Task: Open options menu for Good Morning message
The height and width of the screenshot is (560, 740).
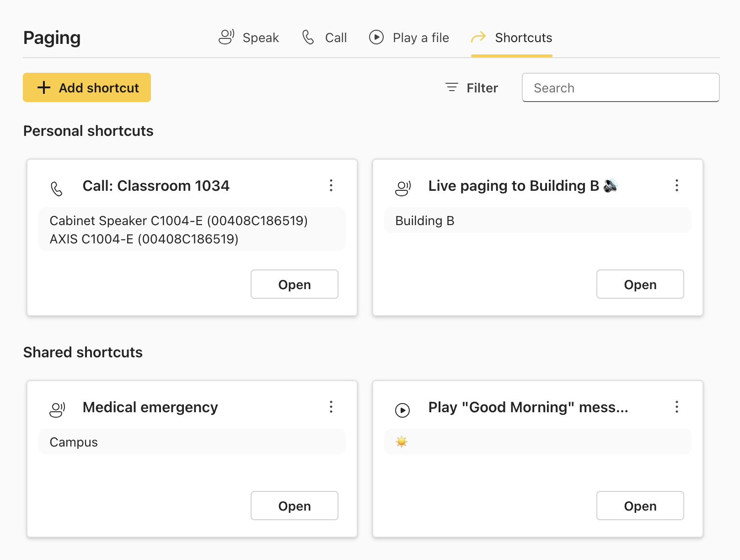Action: 677,407
